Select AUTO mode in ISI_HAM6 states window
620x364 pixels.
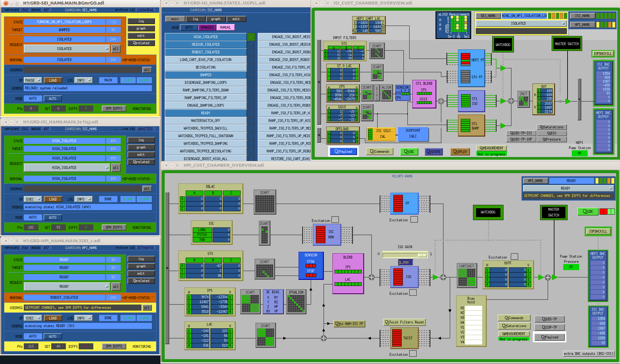[x=189, y=27]
